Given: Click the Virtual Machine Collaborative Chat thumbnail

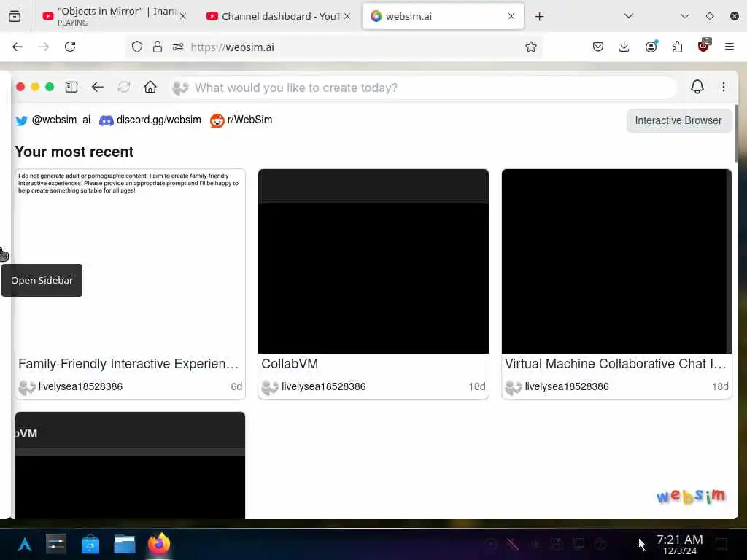Looking at the screenshot, I should point(616,261).
